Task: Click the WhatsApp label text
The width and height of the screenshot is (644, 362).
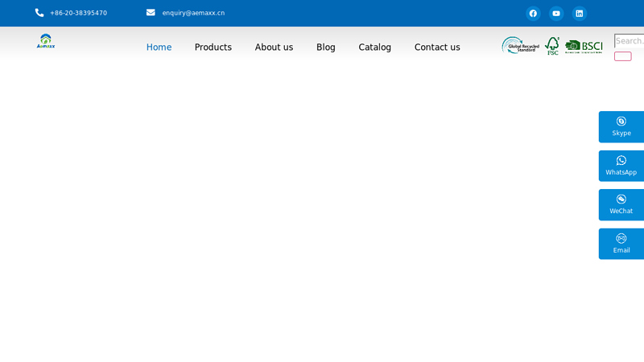Action: [621, 172]
